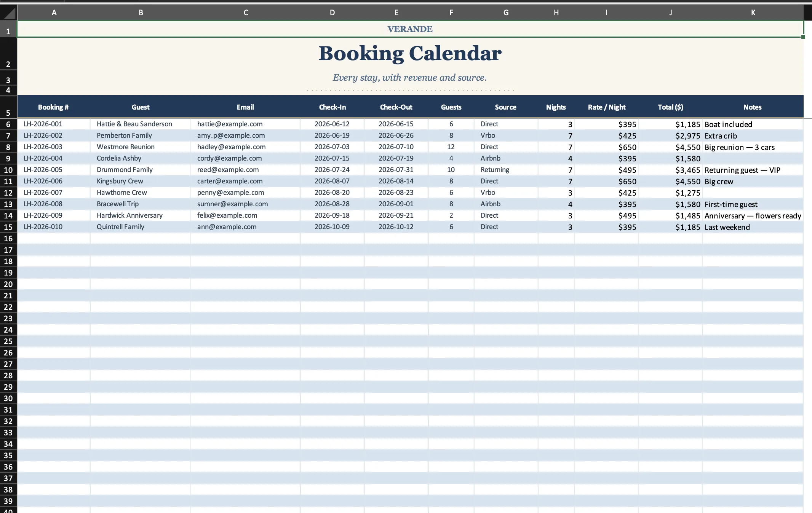Screen dimensions: 812x513
Task: Click the VERANDE title cell
Action: click(410, 29)
